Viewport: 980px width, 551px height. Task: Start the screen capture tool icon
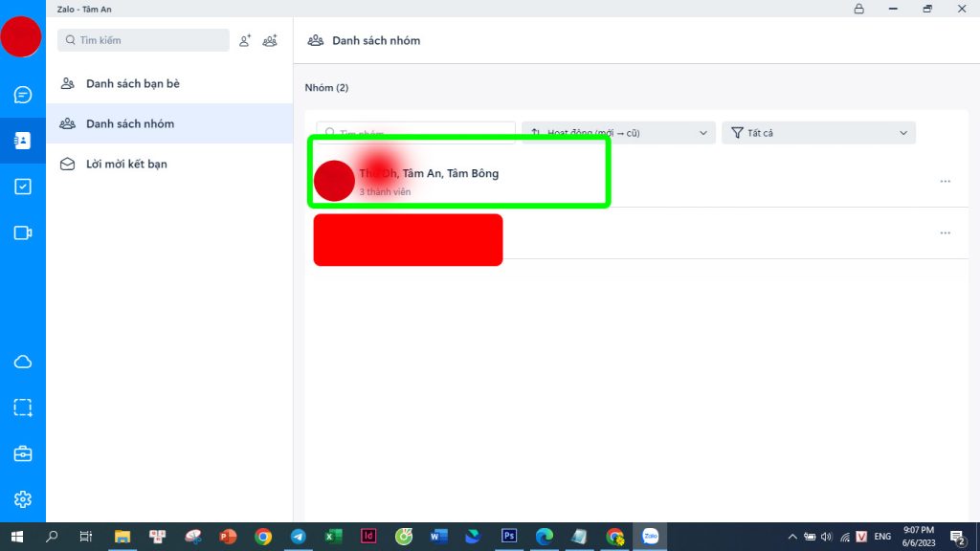point(23,408)
